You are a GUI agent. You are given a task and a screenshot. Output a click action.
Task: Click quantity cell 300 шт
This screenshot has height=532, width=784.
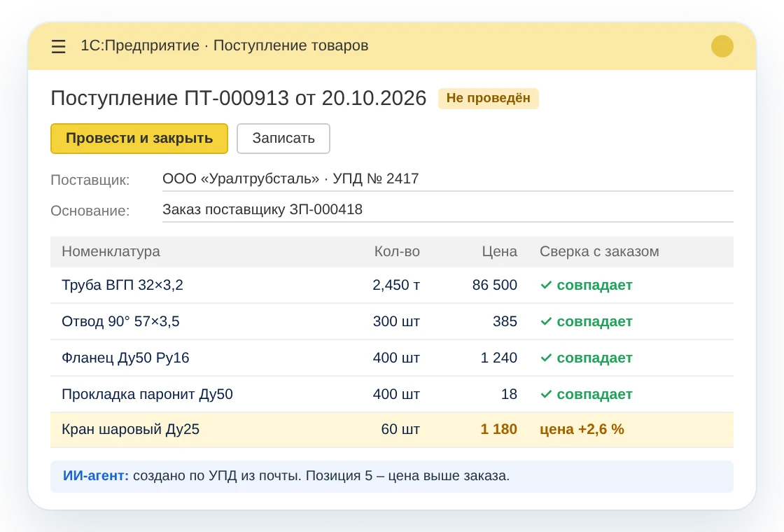click(396, 321)
